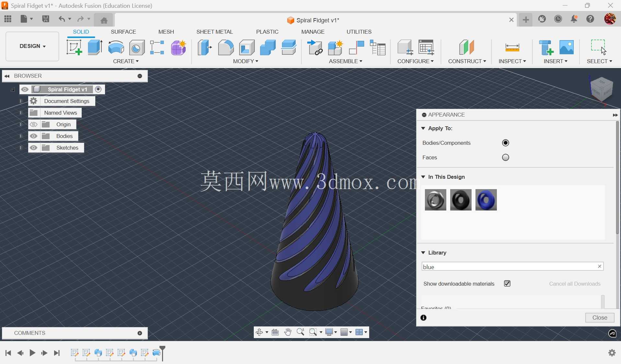
Task: Switch to the MANAGE tab
Action: pyautogui.click(x=313, y=32)
